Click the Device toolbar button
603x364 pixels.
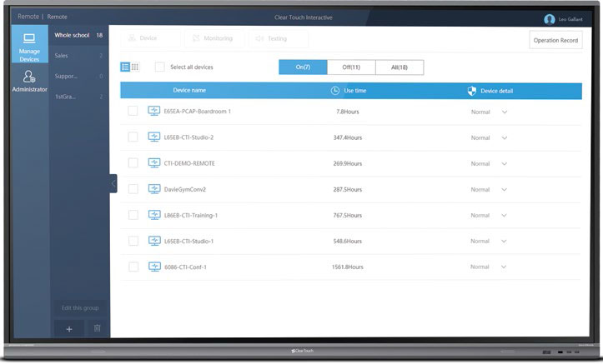(x=150, y=38)
